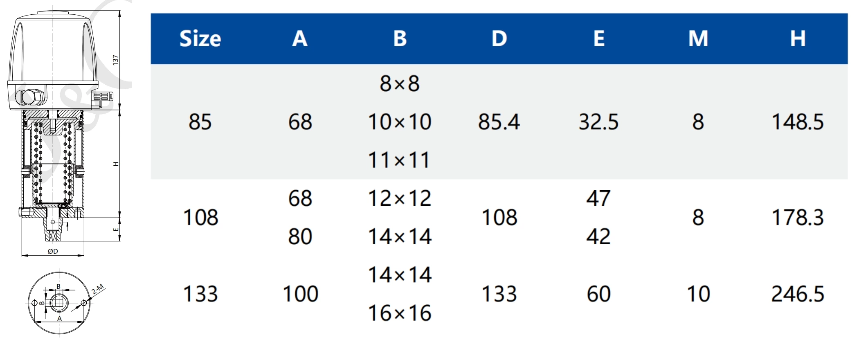Click the 85.4 value
The width and height of the screenshot is (868, 342).
pos(499,122)
